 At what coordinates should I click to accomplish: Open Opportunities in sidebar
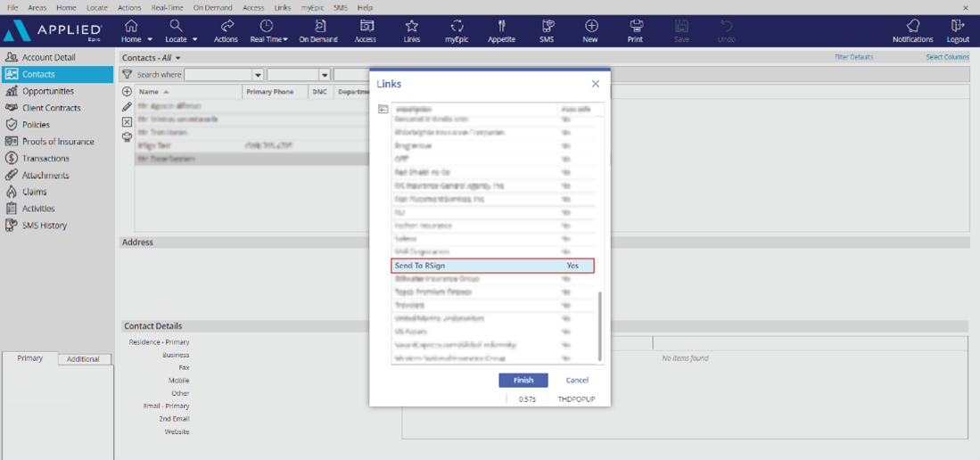[49, 91]
